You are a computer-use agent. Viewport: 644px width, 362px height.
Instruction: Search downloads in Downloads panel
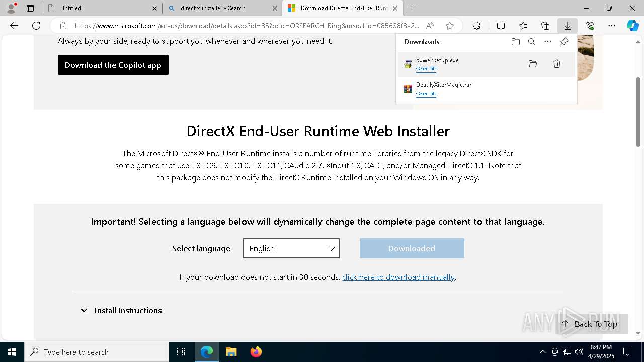click(x=532, y=42)
